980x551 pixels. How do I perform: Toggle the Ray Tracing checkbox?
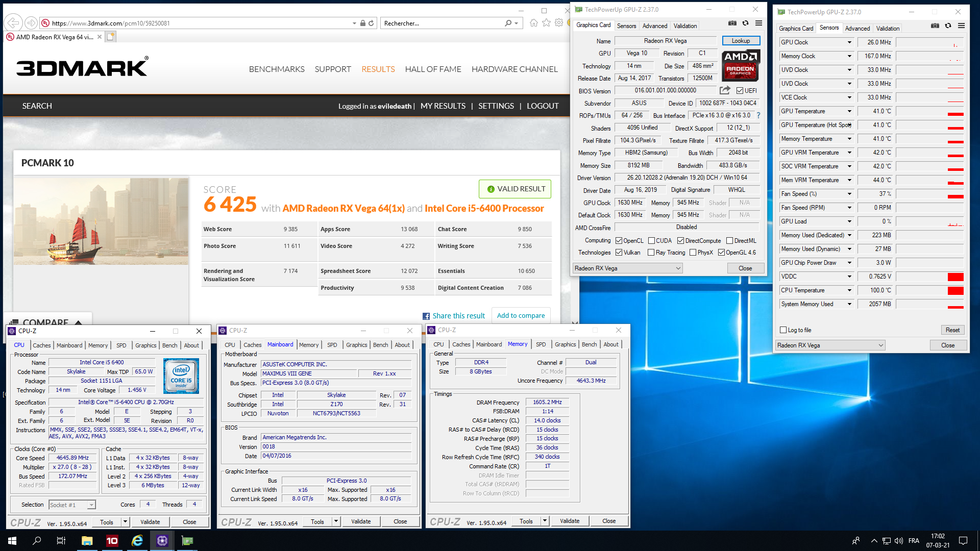651,253
